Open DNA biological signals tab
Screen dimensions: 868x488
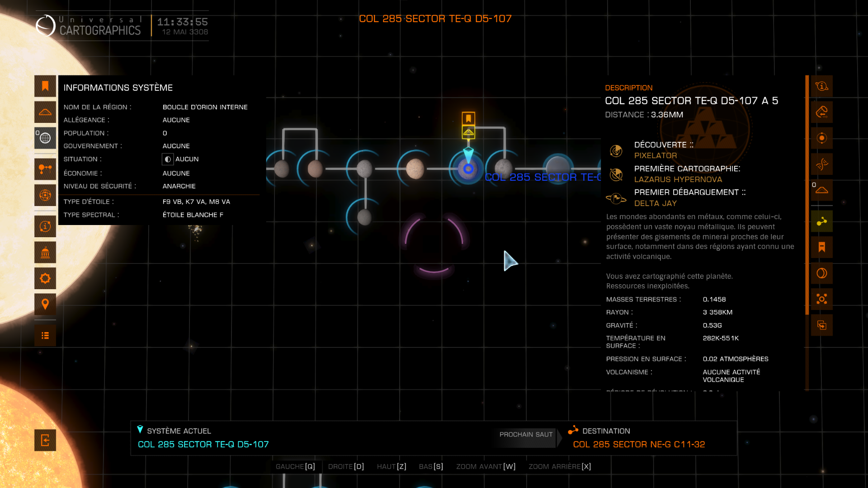[822, 164]
